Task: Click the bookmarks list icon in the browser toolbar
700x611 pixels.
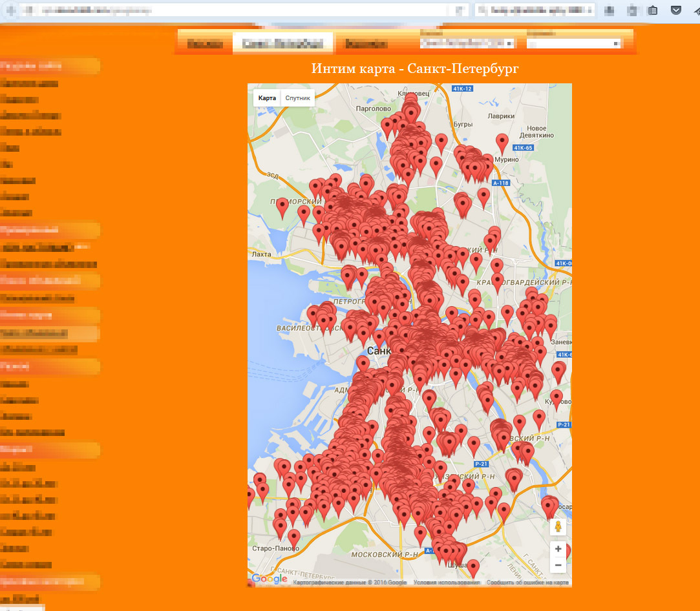Action: 653,10
